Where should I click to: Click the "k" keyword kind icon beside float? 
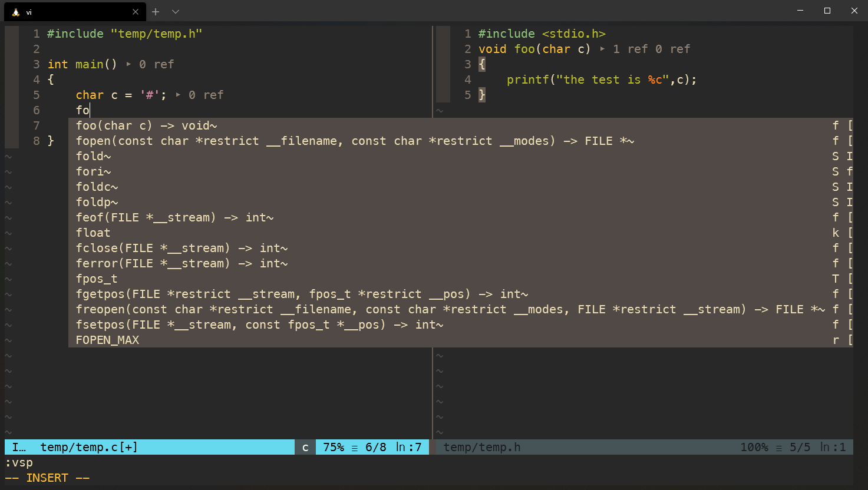pyautogui.click(x=835, y=233)
